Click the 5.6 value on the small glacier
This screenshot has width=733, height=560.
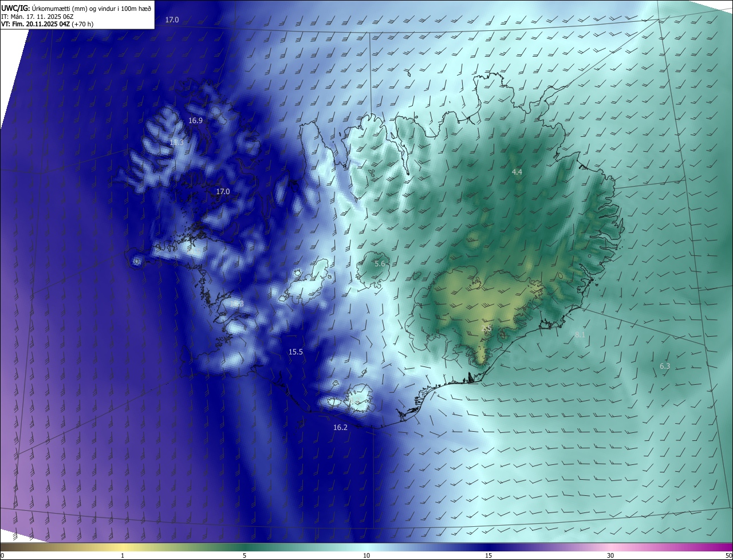click(380, 263)
